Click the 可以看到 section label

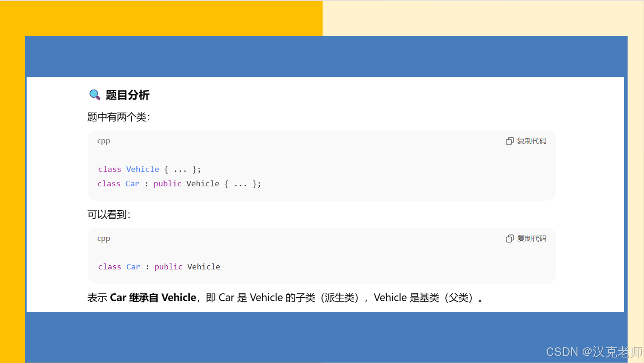coord(108,215)
